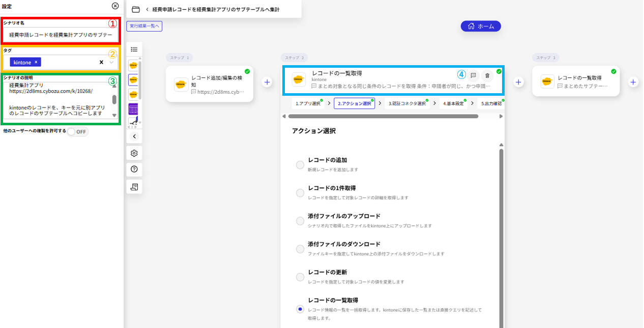Switch to 4.基本設定 tab

pos(453,103)
